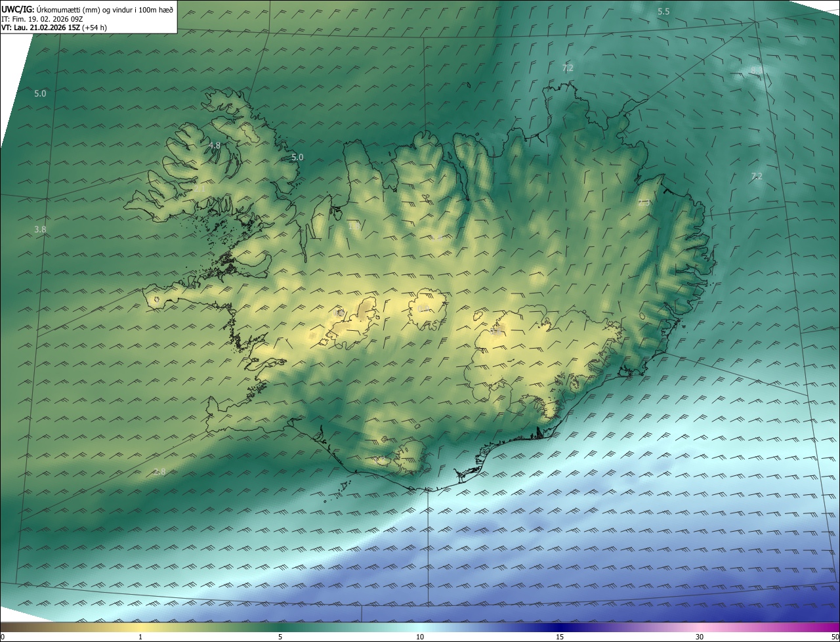Click the 5.5 value label on the map

[663, 12]
